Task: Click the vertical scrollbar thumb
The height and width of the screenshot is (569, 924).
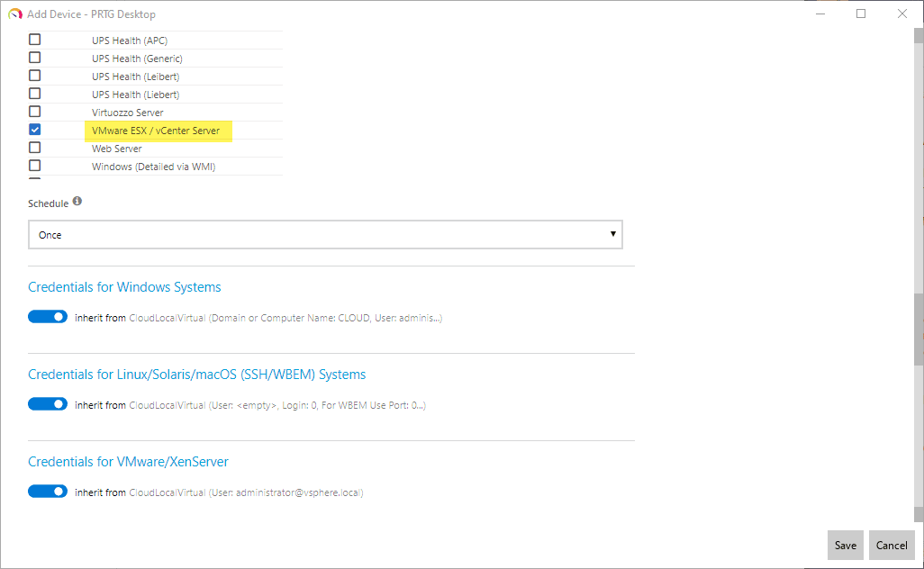Action: 919,328
